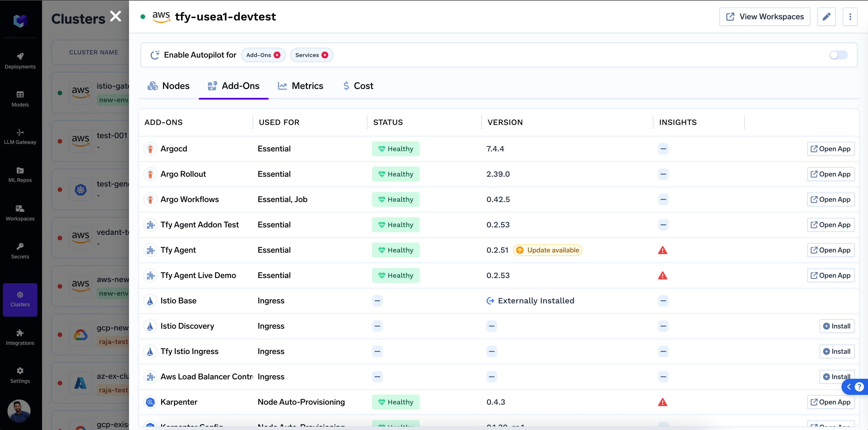This screenshot has height=430, width=868.
Task: Click Update available badge for Tfy Agent
Action: (x=547, y=250)
